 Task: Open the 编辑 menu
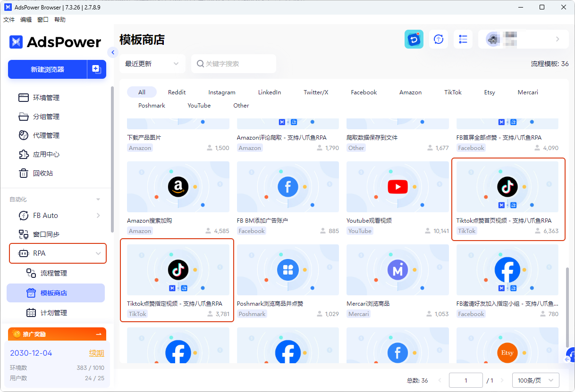[x=26, y=20]
